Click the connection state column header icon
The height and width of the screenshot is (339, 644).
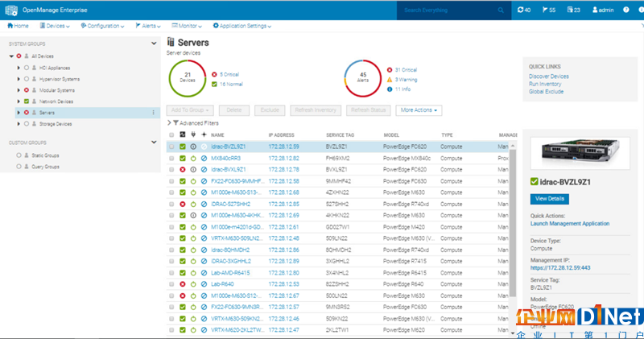pos(204,134)
